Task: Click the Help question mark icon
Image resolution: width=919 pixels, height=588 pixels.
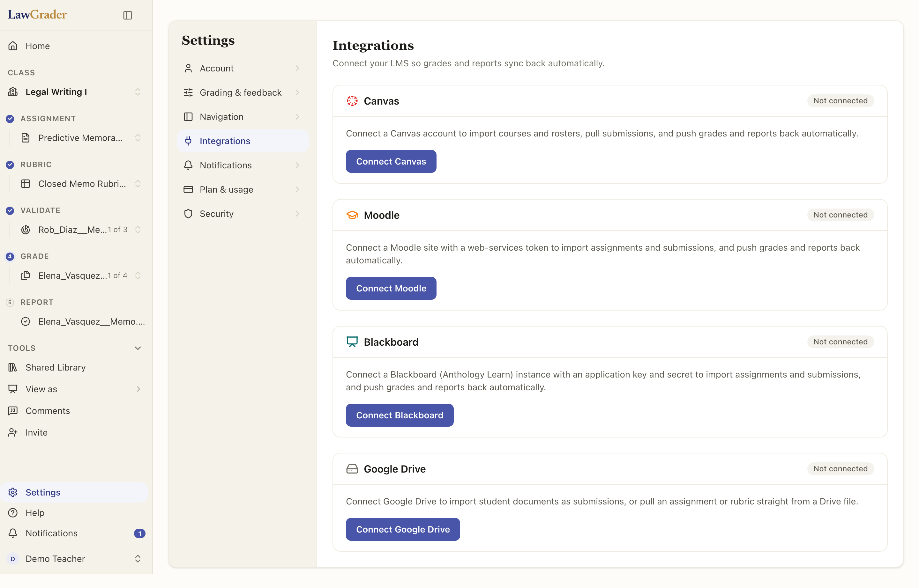Action: coord(13,513)
